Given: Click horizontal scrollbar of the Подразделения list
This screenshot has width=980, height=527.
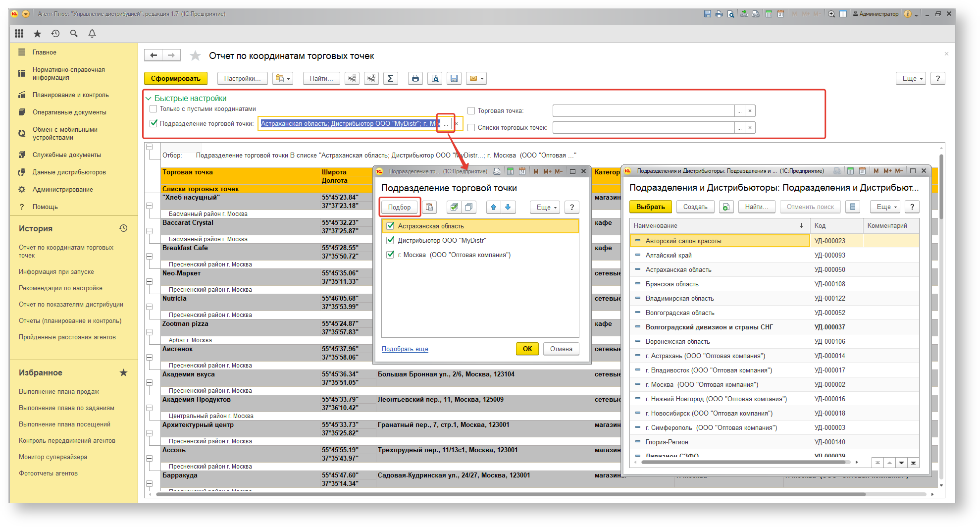Looking at the screenshot, I should point(743,462).
